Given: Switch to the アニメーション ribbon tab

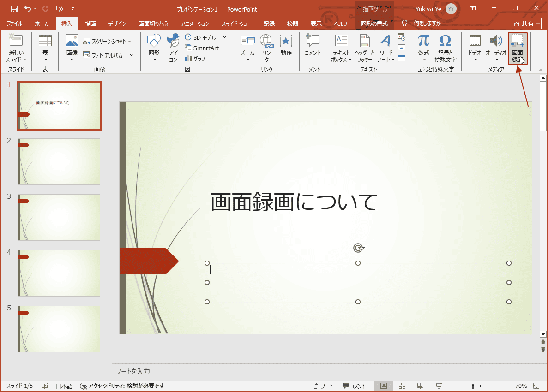Looking at the screenshot, I should coord(195,23).
